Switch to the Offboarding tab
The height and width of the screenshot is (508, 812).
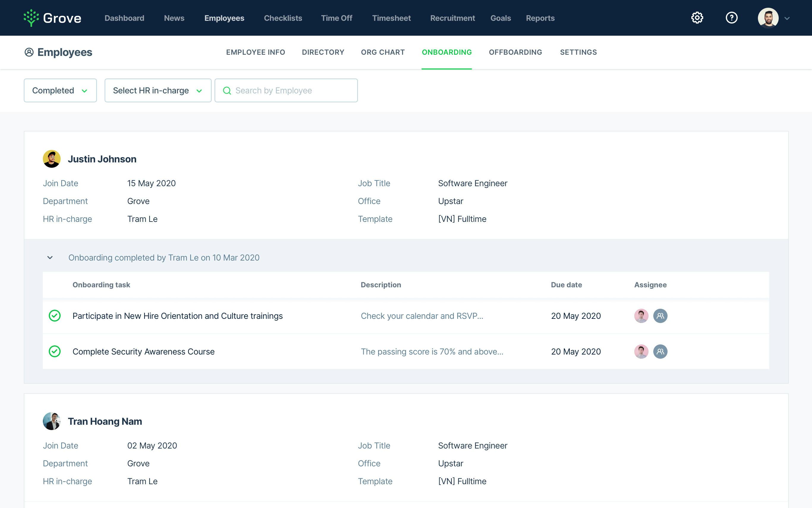pos(515,52)
